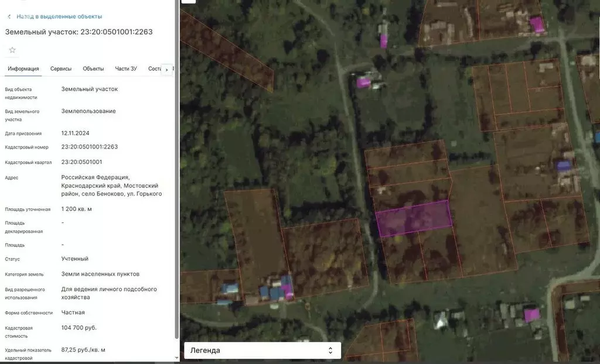Screen dimensions: 600x364
Task: Switch to the Части ЗУ tab
Action: click(126, 69)
